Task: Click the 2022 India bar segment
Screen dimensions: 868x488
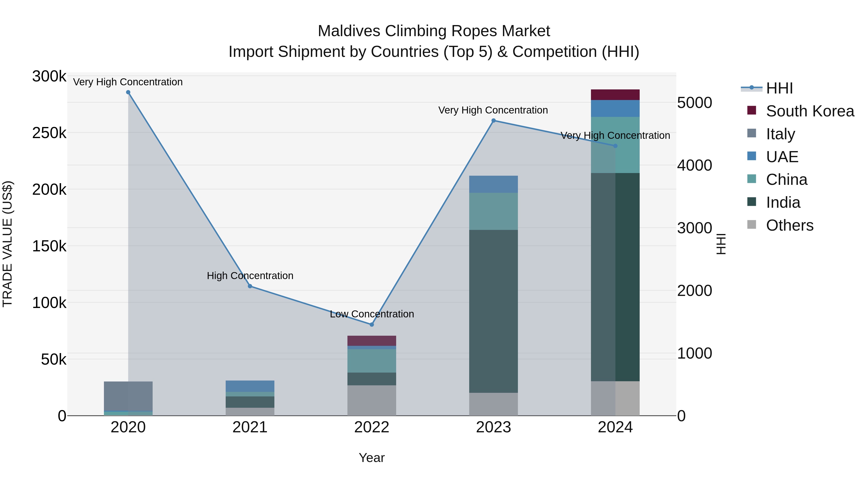Action: [372, 379]
